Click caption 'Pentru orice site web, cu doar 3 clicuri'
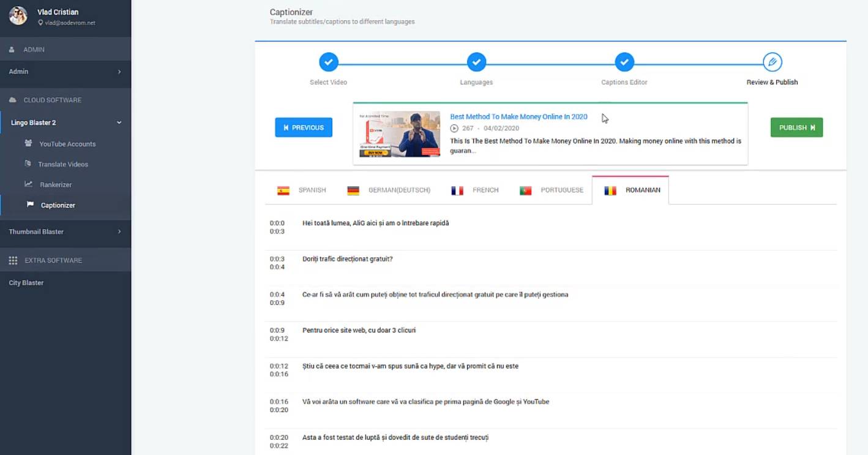868x455 pixels. click(359, 330)
